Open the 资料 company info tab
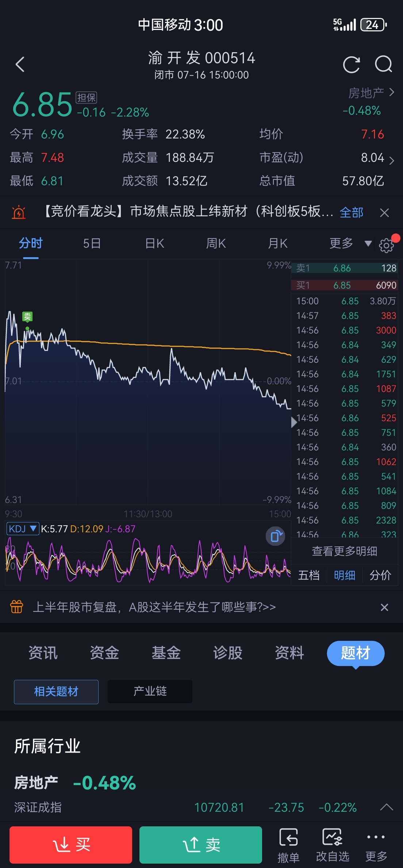Viewport: 403px width, 868px height. pos(289,653)
